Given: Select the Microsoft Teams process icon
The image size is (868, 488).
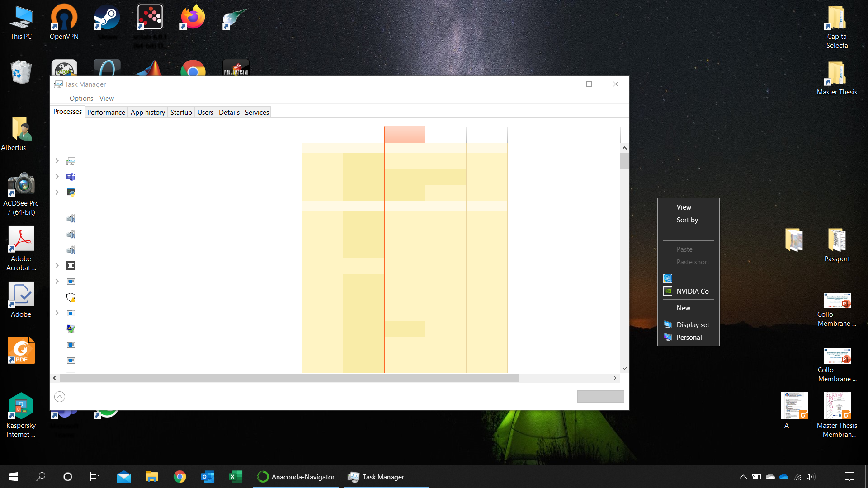Looking at the screenshot, I should click(71, 177).
